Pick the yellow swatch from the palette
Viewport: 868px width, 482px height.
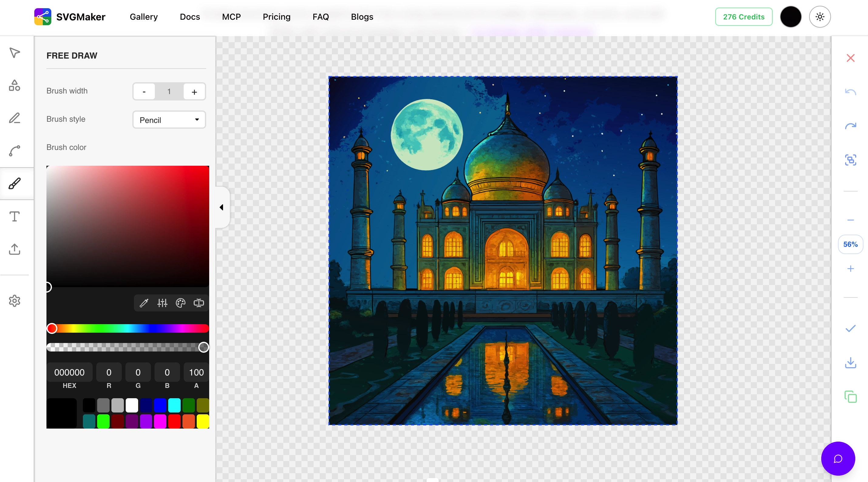pos(203,421)
